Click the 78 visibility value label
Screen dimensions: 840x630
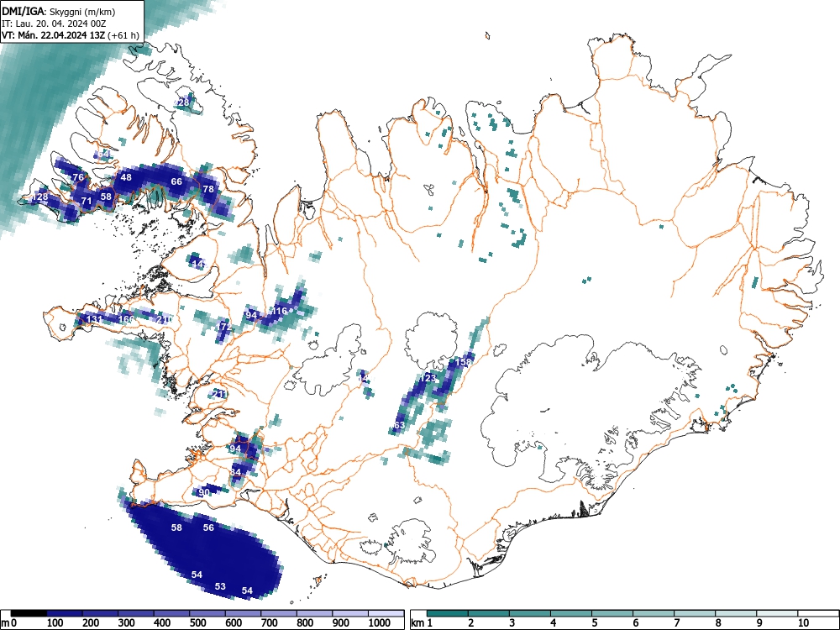(207, 189)
